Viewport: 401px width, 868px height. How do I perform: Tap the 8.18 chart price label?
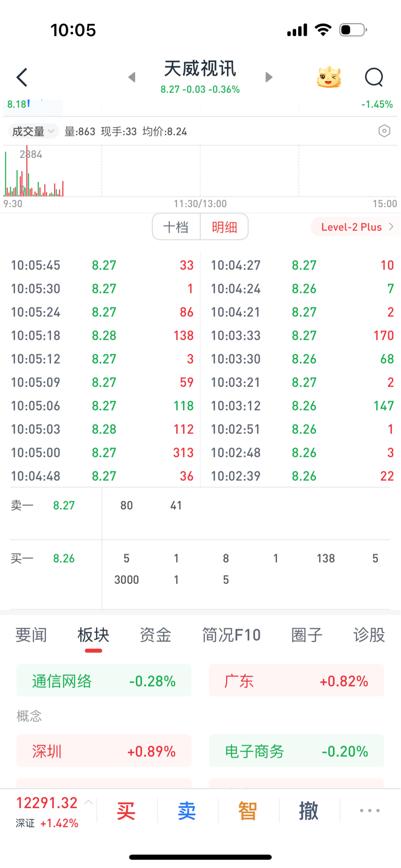17,104
